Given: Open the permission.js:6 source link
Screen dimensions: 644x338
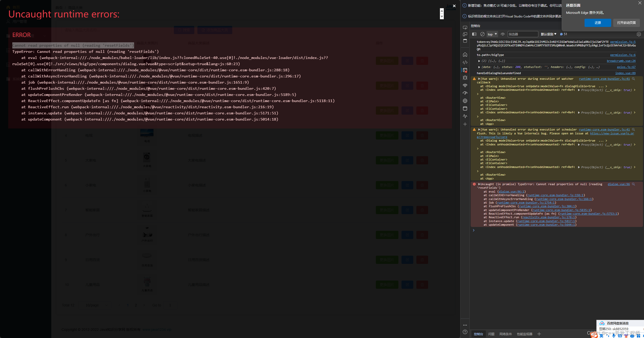Looking at the screenshot, I should pyautogui.click(x=623, y=55).
